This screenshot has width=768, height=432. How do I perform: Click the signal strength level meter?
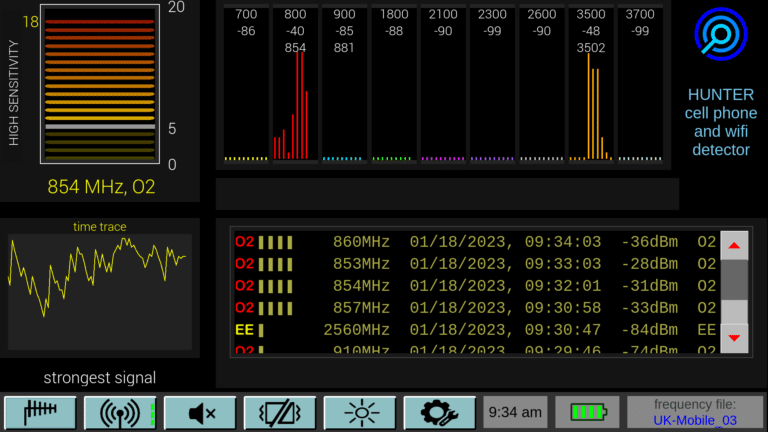100,84
